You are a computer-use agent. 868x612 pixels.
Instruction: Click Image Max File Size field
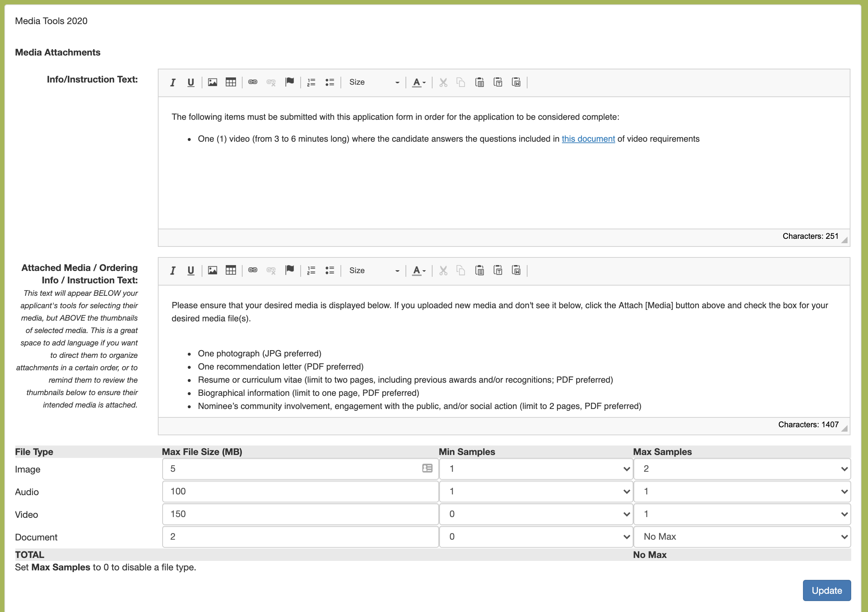tap(300, 469)
